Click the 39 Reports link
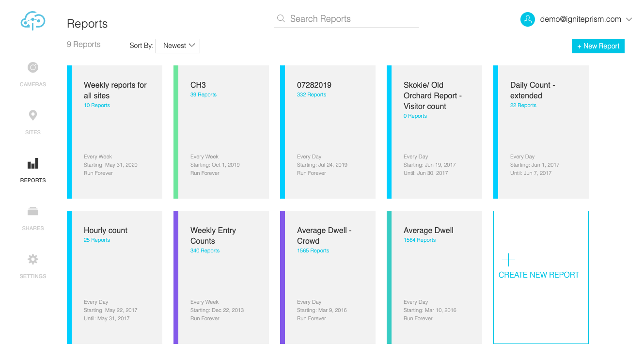 [x=204, y=94]
